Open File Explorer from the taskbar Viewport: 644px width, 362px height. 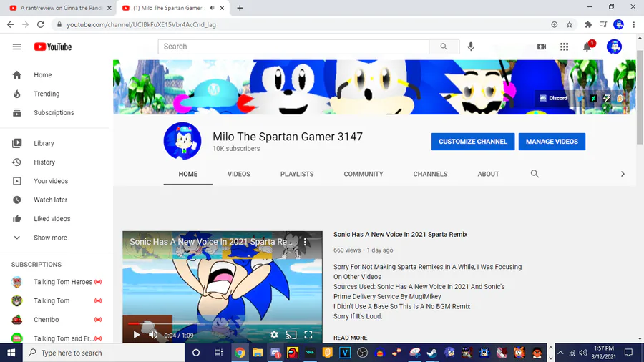tap(258, 353)
